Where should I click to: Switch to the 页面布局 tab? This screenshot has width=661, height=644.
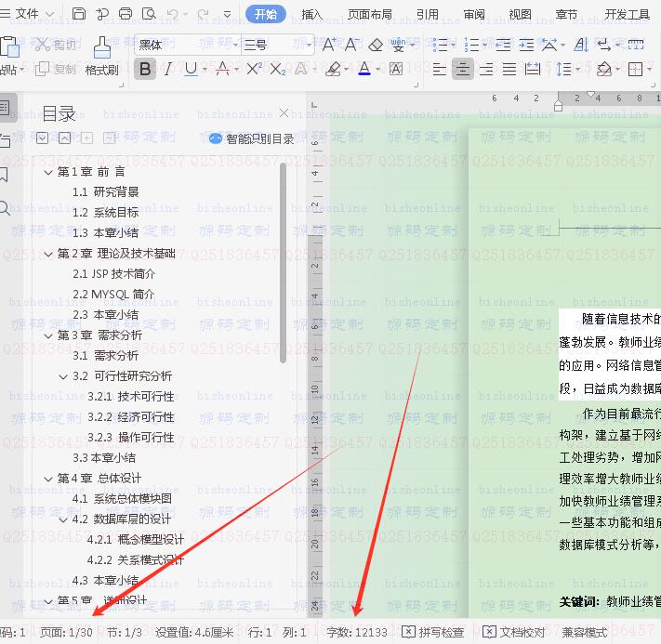tap(370, 14)
